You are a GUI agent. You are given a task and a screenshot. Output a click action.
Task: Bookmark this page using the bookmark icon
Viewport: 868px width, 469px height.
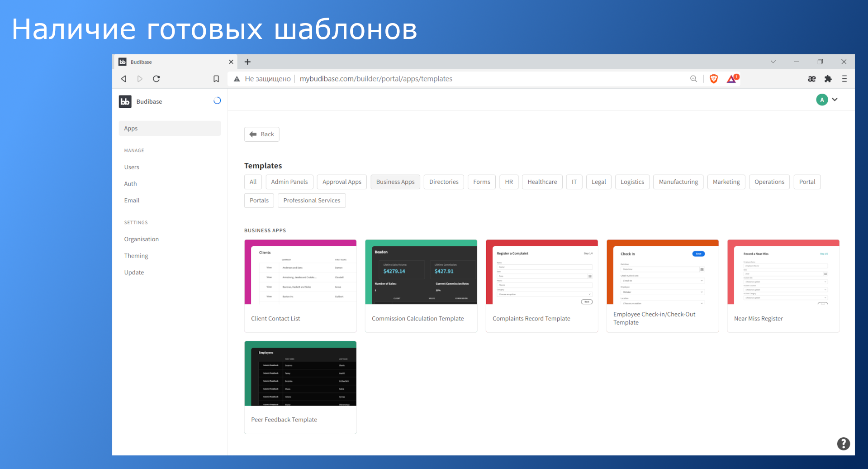click(216, 79)
